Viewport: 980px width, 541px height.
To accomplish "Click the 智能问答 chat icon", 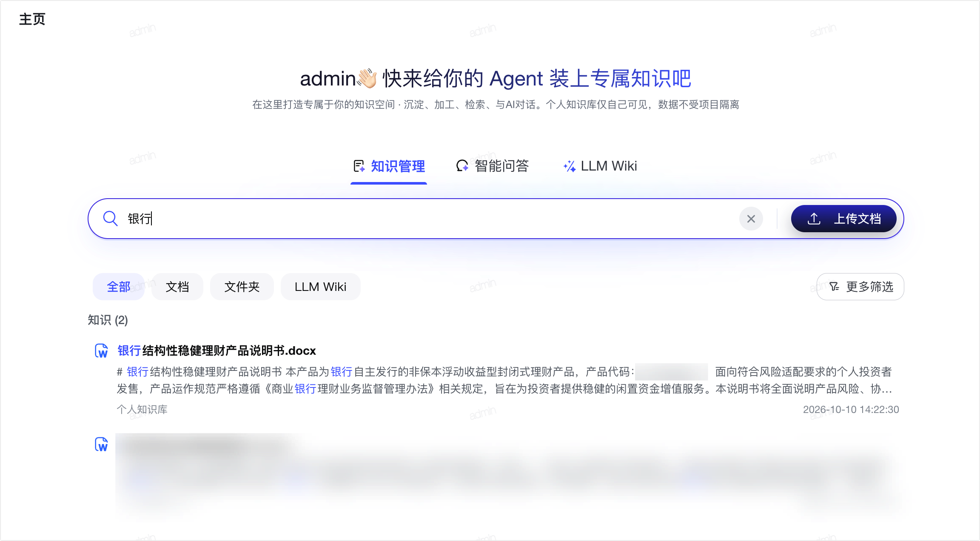I will coord(462,166).
